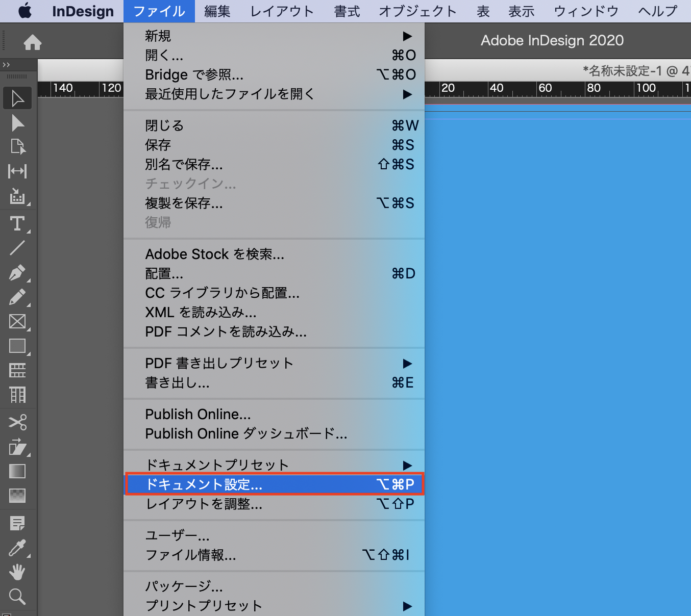
Task: Choose the Eyedropper tool
Action: point(17,548)
